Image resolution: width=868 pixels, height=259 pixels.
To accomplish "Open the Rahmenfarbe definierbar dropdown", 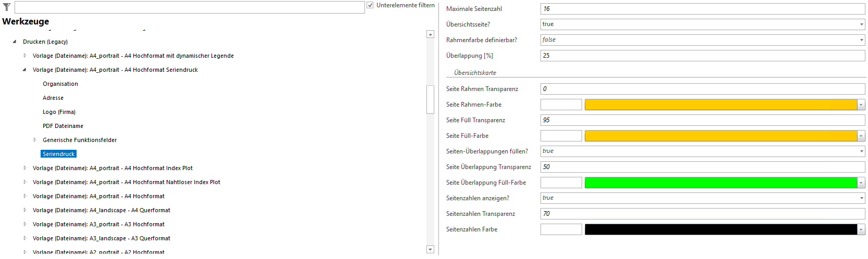I will pos(861,40).
